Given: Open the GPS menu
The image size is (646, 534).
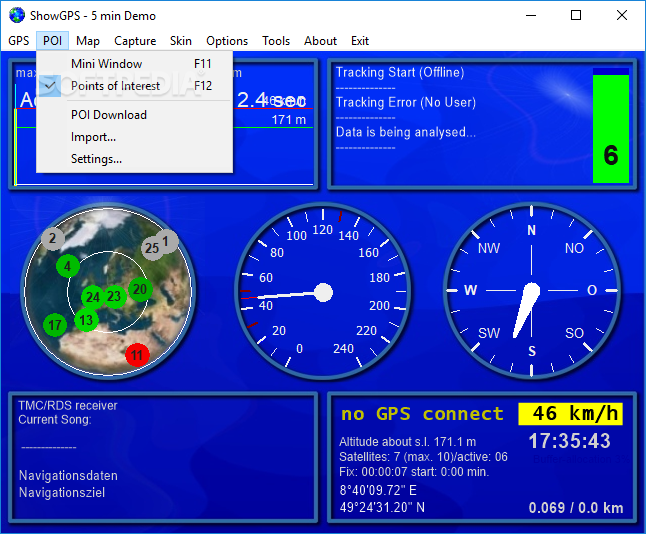Looking at the screenshot, I should 19,41.
